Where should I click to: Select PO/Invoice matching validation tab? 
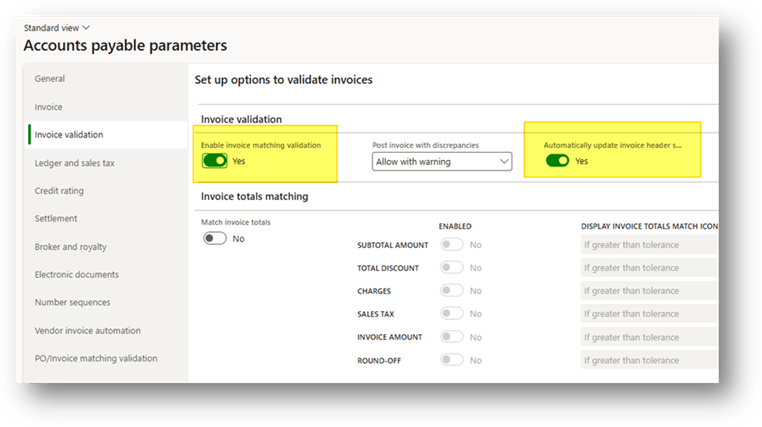(x=95, y=358)
